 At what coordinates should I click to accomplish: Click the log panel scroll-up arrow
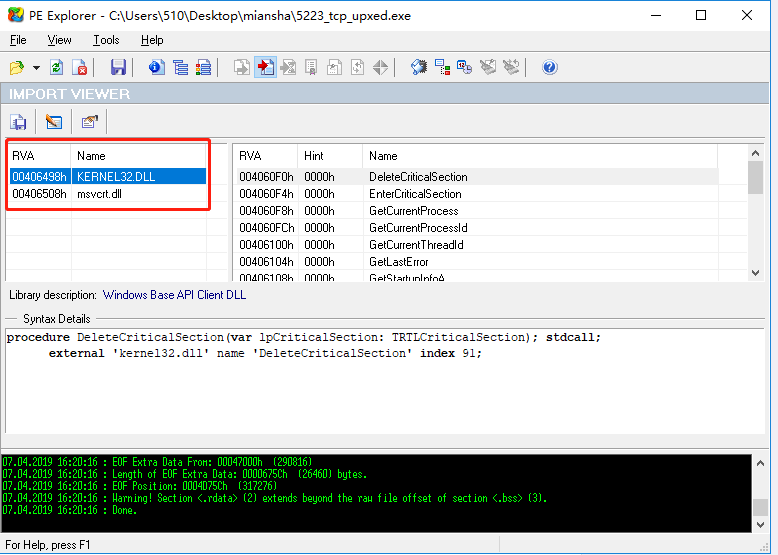(x=761, y=463)
